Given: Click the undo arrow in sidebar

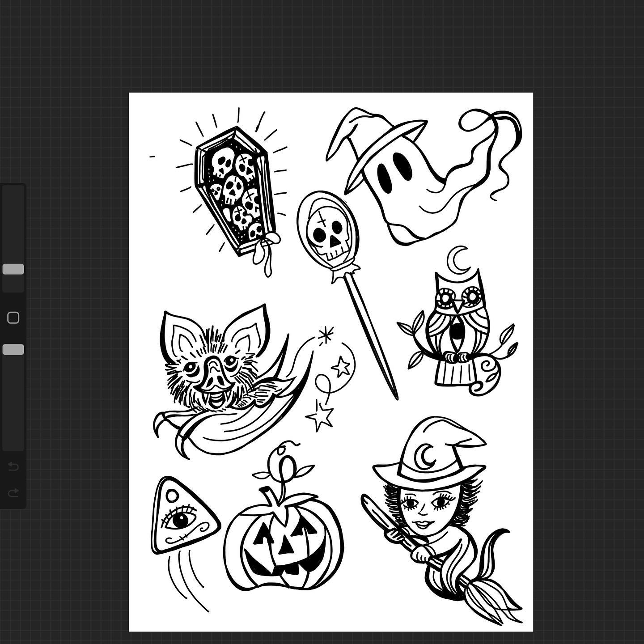Looking at the screenshot, I should point(13,467).
